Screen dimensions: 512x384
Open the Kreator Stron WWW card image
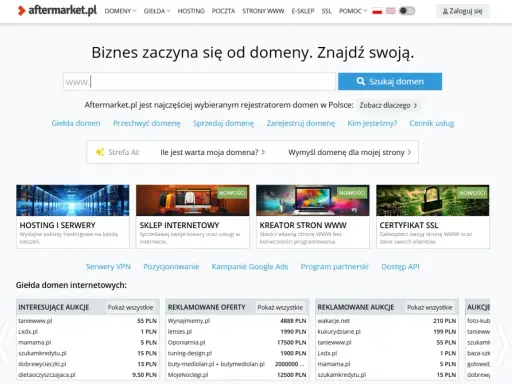313,200
